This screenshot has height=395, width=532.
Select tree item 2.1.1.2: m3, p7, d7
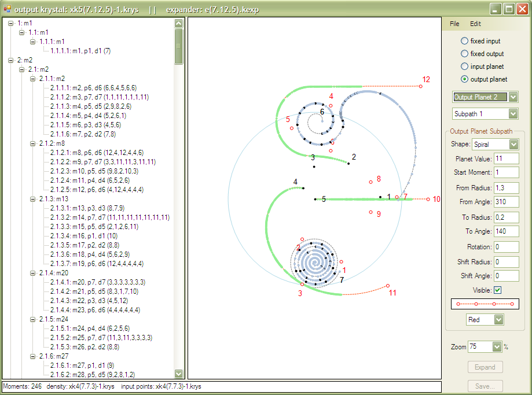[100, 97]
